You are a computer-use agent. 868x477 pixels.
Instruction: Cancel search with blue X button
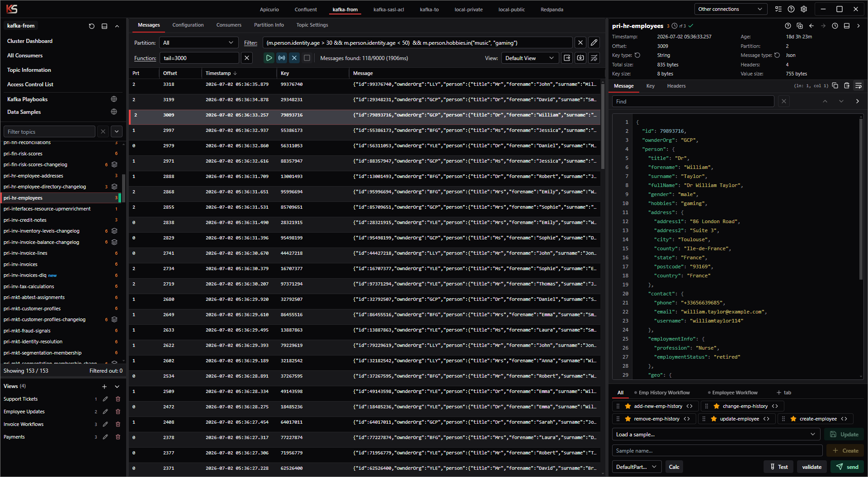294,58
